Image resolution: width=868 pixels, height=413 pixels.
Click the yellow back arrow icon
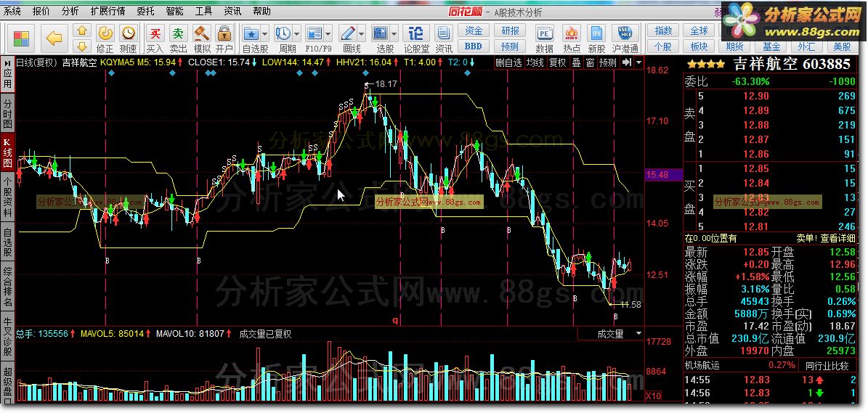(54, 38)
